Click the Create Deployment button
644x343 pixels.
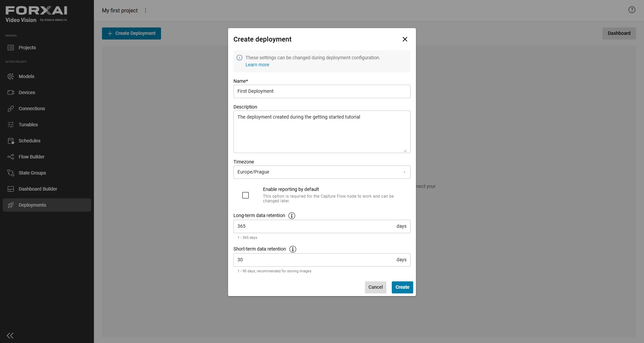(131, 33)
